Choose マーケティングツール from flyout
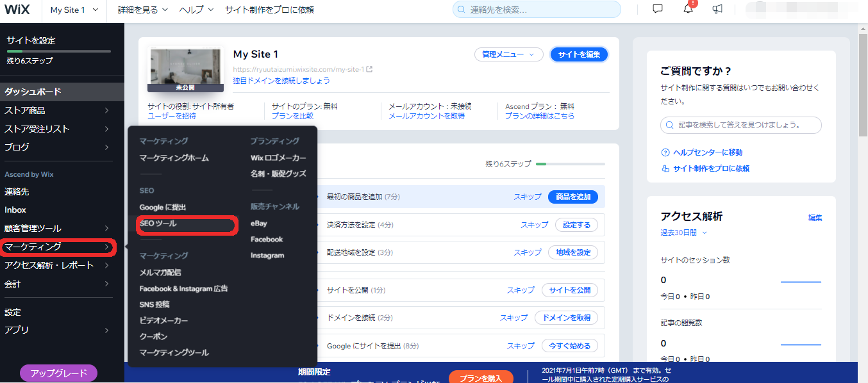The image size is (868, 383). (x=174, y=352)
